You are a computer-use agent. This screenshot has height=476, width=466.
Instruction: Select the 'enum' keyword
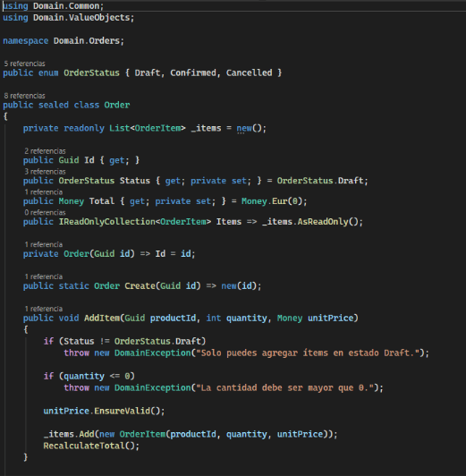click(48, 72)
